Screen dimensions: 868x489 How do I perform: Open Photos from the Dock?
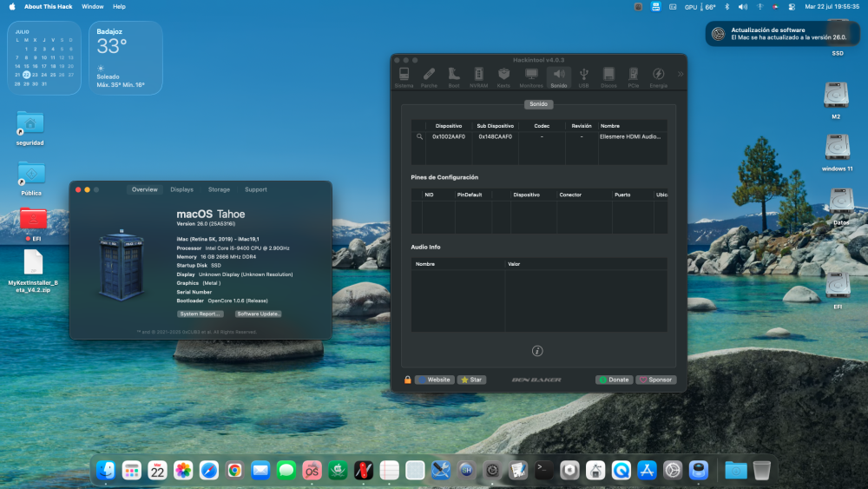183,470
